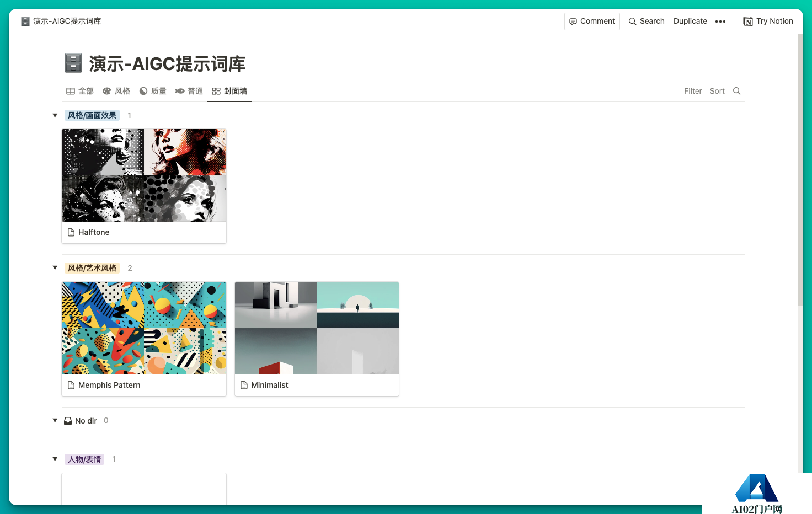Click the Minimalist page title
The image size is (812, 514).
pos(270,385)
